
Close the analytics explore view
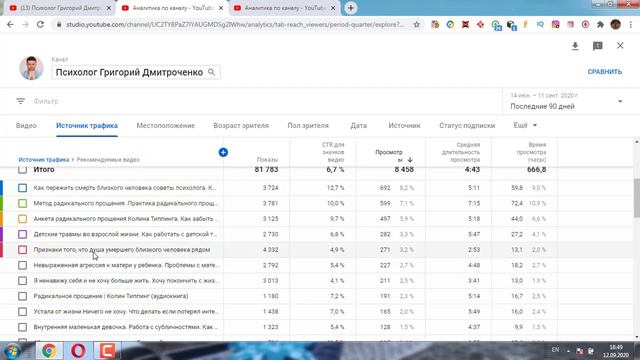pyautogui.click(x=620, y=46)
